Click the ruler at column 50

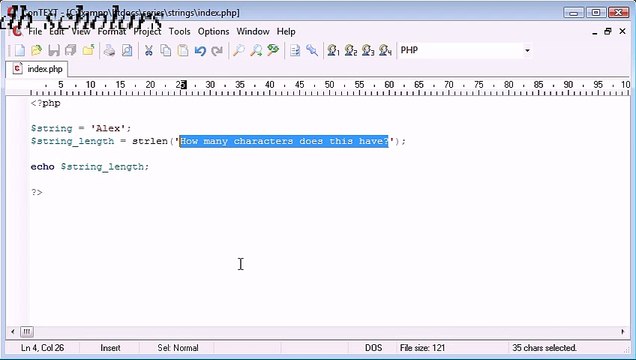point(329,85)
